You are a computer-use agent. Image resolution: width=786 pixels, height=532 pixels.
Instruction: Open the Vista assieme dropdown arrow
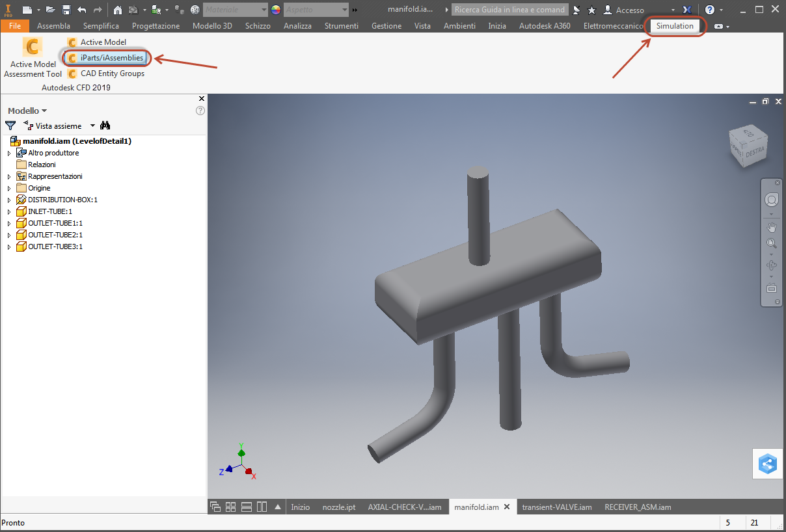92,126
